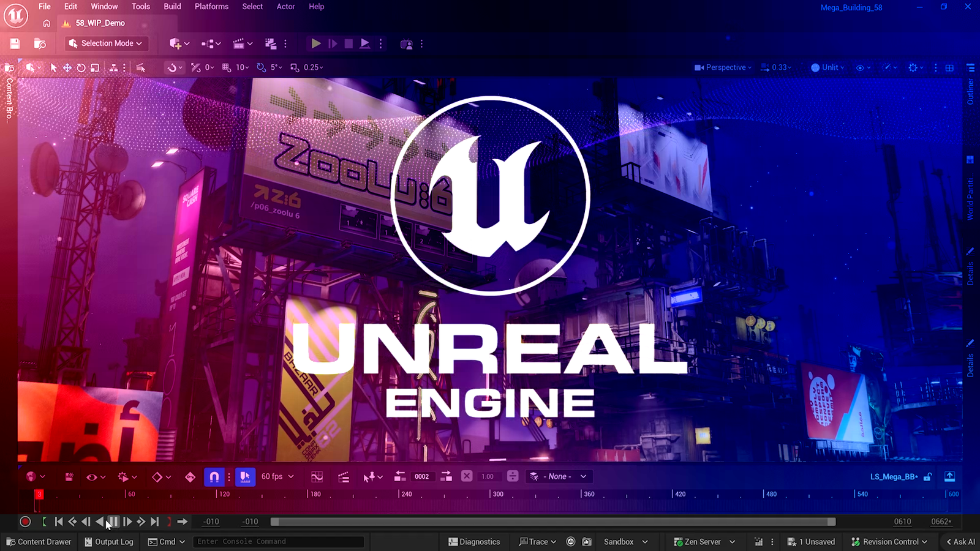Toggle Sequencer magnet snapping

214,476
